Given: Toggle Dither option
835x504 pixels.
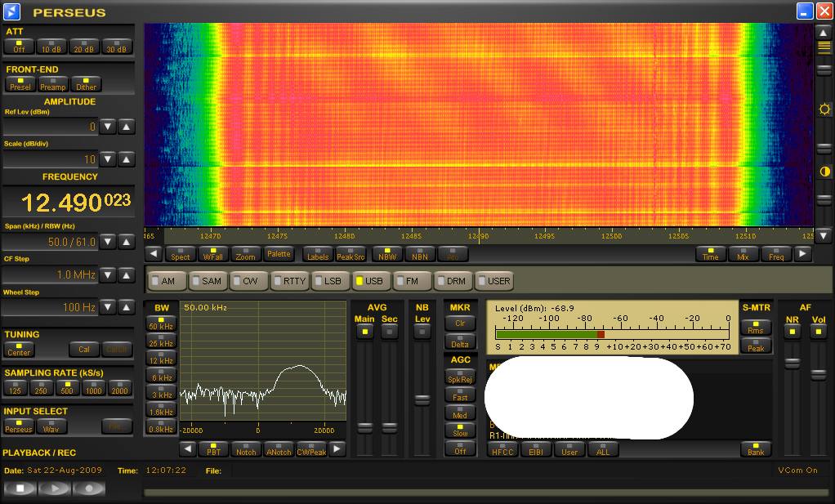Looking at the screenshot, I should [x=86, y=85].
